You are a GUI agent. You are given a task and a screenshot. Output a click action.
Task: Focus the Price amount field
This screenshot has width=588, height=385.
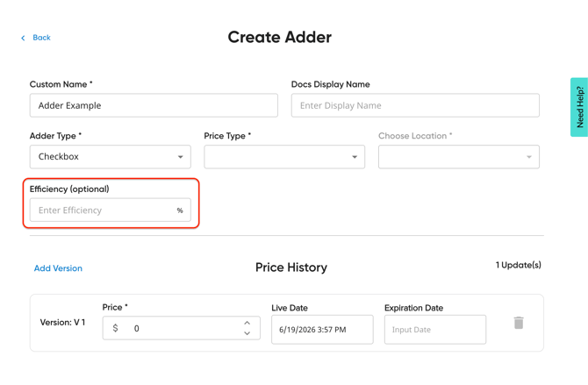[x=181, y=328]
